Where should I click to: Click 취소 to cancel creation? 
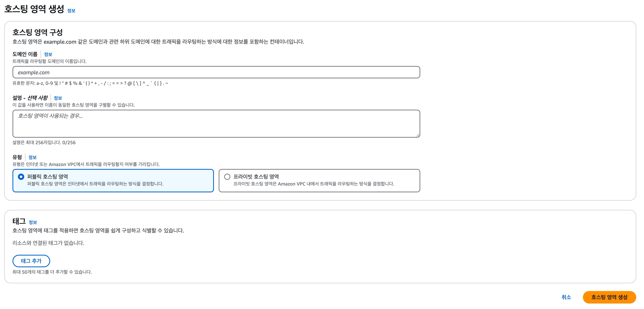[566, 297]
